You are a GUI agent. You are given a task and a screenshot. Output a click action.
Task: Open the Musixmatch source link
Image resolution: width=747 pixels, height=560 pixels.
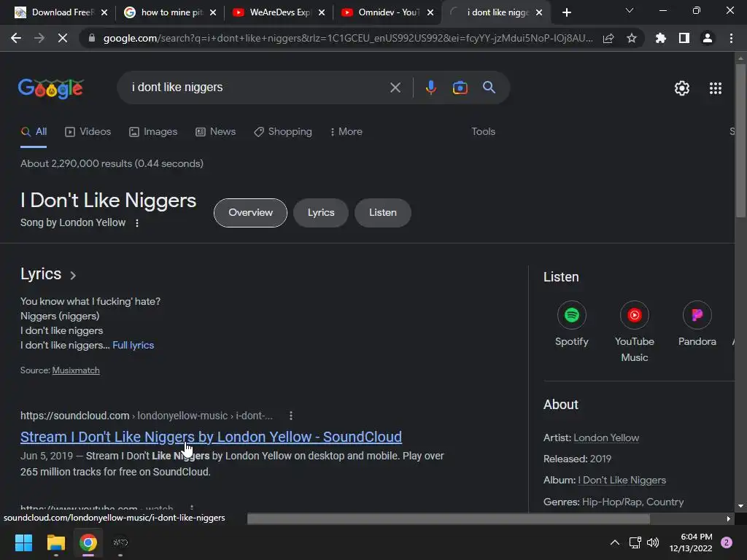pos(76,370)
